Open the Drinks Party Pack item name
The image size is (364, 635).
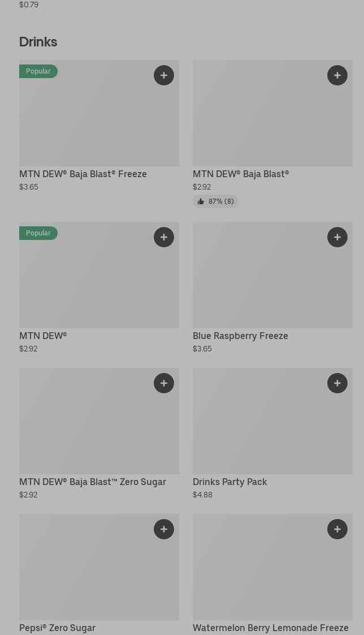[x=229, y=482]
